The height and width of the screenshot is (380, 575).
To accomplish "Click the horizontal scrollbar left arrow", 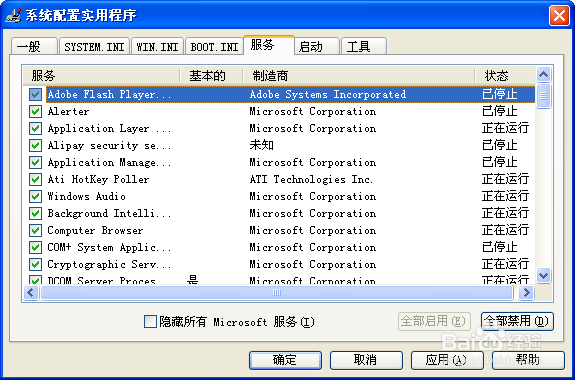I will click(31, 293).
